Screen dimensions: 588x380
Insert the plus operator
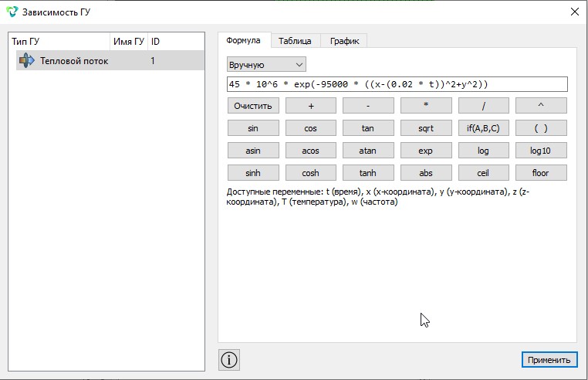coord(310,106)
